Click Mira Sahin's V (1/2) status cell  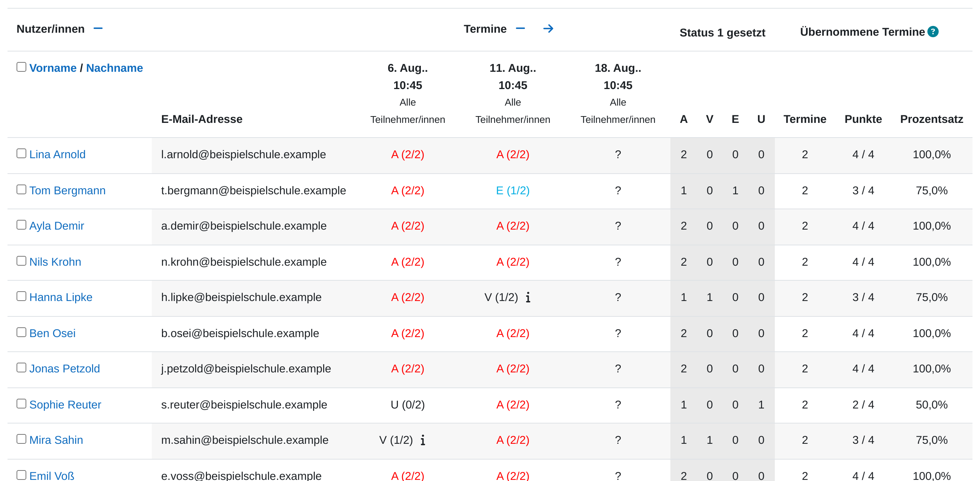396,440
